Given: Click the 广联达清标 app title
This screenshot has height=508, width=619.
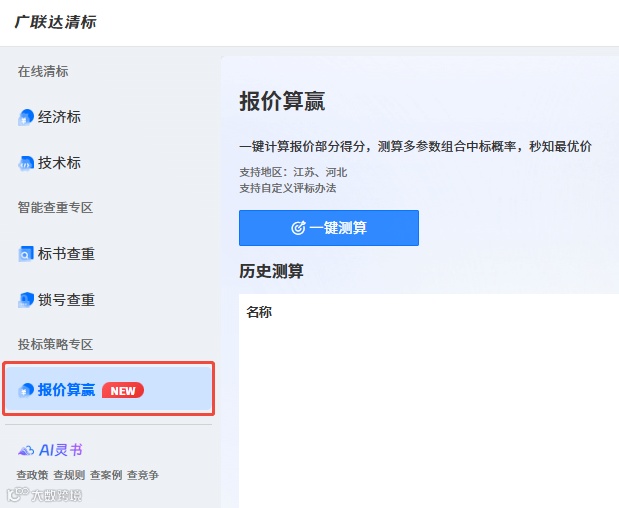Looking at the screenshot, I should click(x=56, y=22).
